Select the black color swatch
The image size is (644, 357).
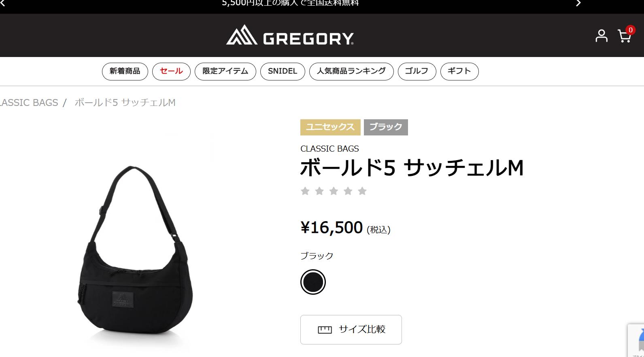click(x=313, y=282)
